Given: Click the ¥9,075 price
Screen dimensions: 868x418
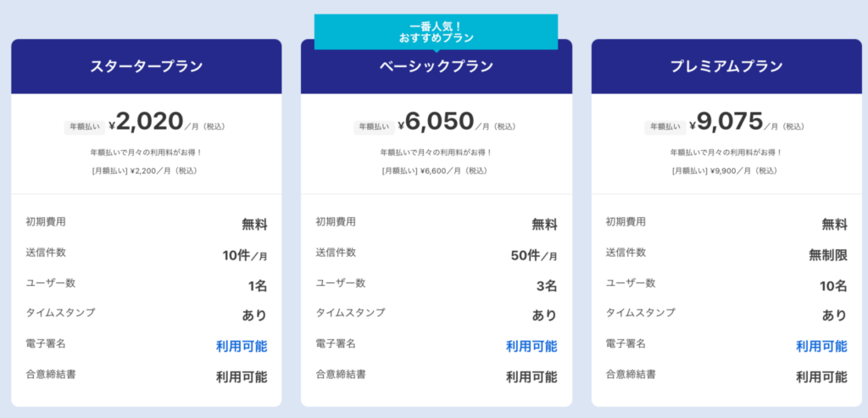Looking at the screenshot, I should [726, 122].
